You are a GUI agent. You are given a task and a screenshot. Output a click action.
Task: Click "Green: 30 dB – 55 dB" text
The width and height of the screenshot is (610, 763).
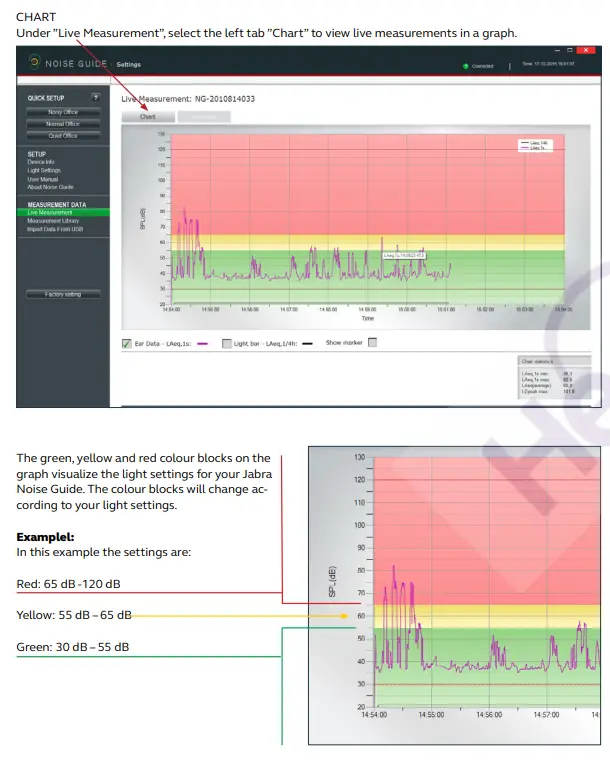click(73, 647)
